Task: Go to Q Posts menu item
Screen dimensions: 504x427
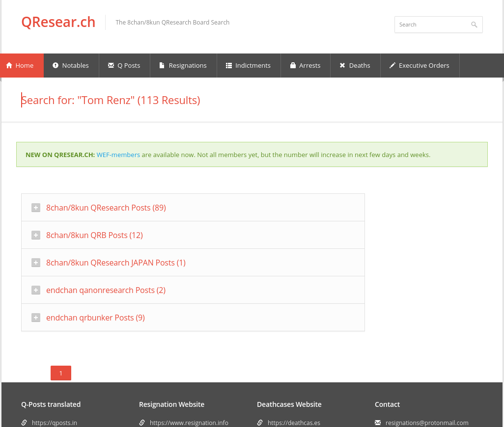Action: pyautogui.click(x=124, y=65)
